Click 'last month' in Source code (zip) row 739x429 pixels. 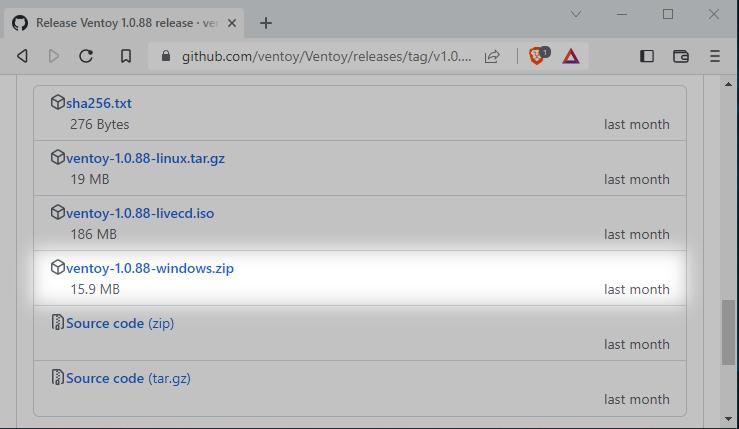(637, 345)
